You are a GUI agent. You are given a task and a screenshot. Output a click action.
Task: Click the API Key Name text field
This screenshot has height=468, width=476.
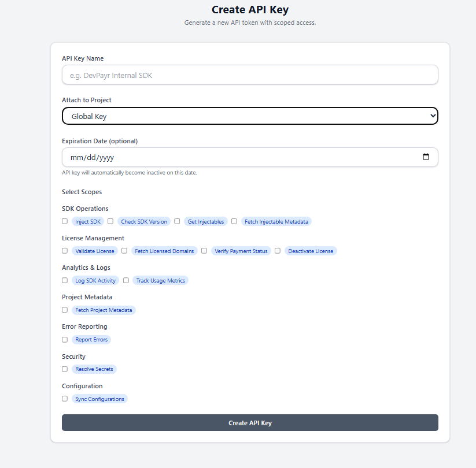click(249, 75)
